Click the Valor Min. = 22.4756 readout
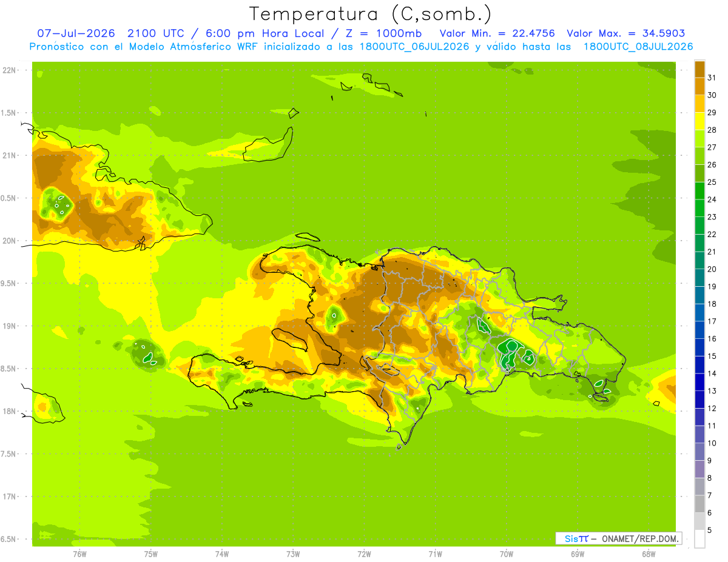728x562 pixels. (497, 33)
